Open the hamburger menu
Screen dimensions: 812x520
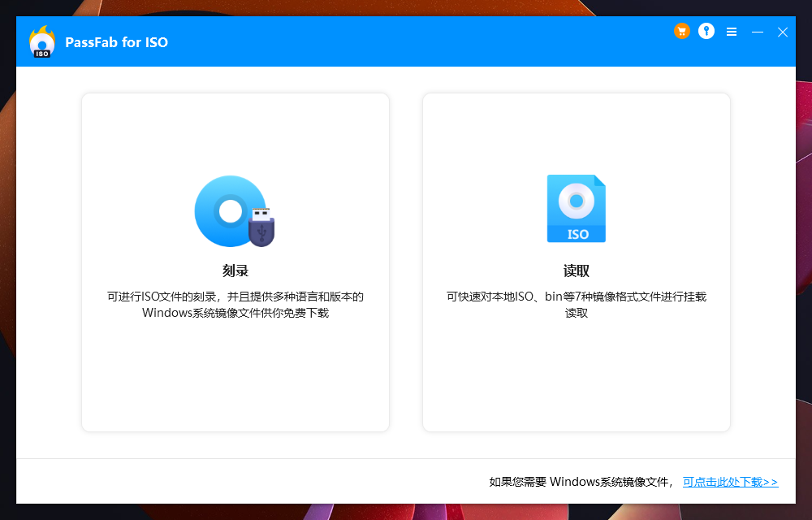(x=732, y=32)
